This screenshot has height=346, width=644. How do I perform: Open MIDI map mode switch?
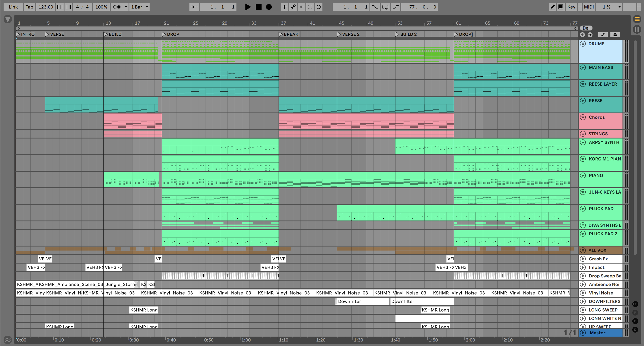coord(589,7)
